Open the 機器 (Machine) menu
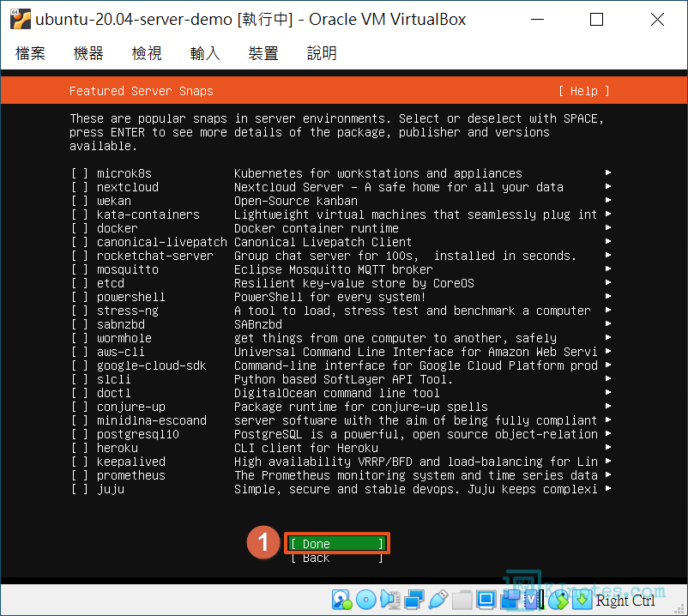The image size is (688, 616). pyautogui.click(x=88, y=53)
